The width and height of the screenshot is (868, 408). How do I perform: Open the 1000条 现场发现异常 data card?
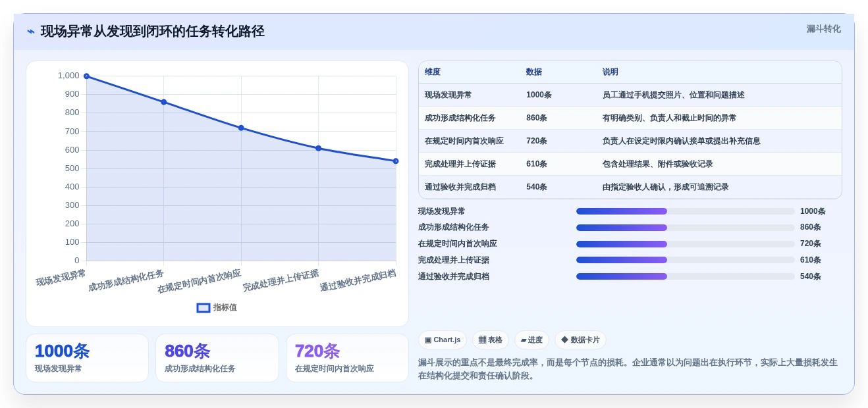click(87, 358)
